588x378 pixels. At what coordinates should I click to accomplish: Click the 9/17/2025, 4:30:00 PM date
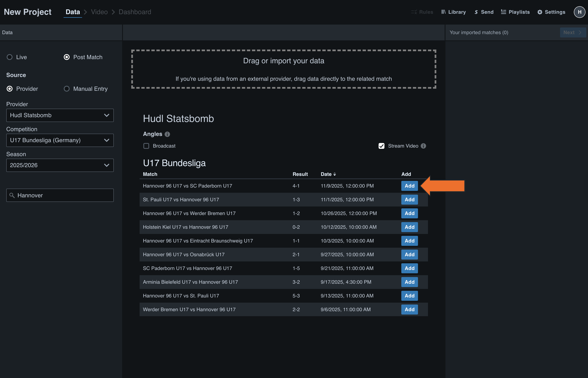click(346, 282)
